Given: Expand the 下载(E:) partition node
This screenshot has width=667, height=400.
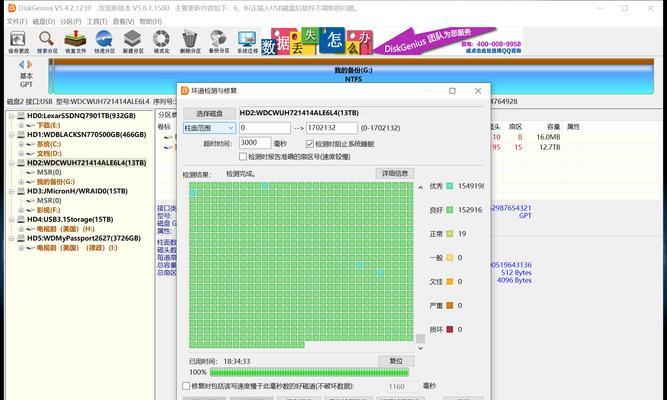Looking at the screenshot, I should coord(21,125).
